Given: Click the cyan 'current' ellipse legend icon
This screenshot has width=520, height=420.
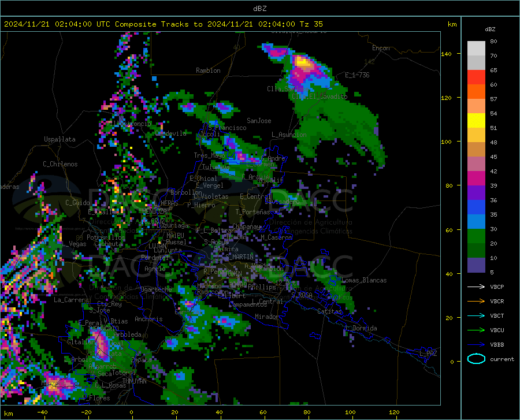Looking at the screenshot, I should (476, 359).
